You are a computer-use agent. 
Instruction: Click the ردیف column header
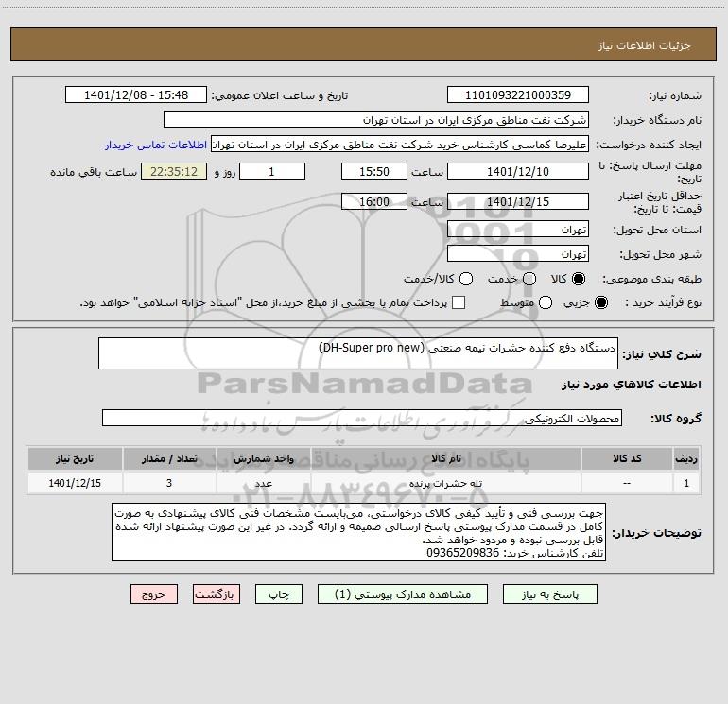click(x=686, y=458)
